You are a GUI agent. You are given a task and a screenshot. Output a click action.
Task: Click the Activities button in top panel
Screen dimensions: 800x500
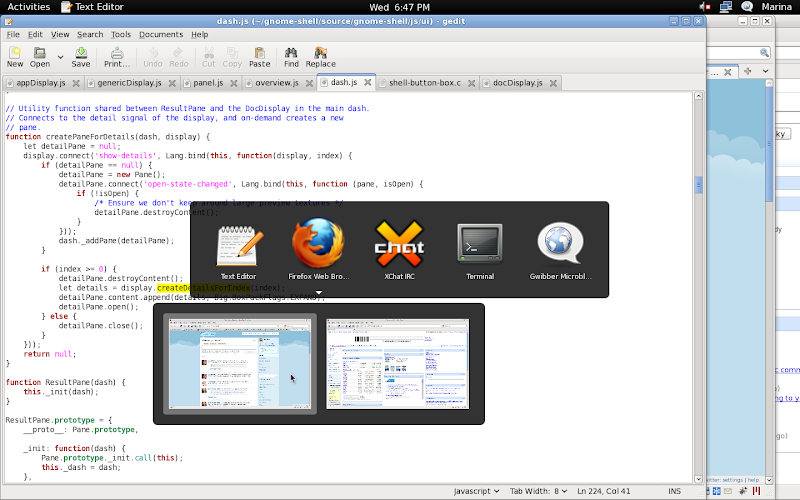point(29,7)
